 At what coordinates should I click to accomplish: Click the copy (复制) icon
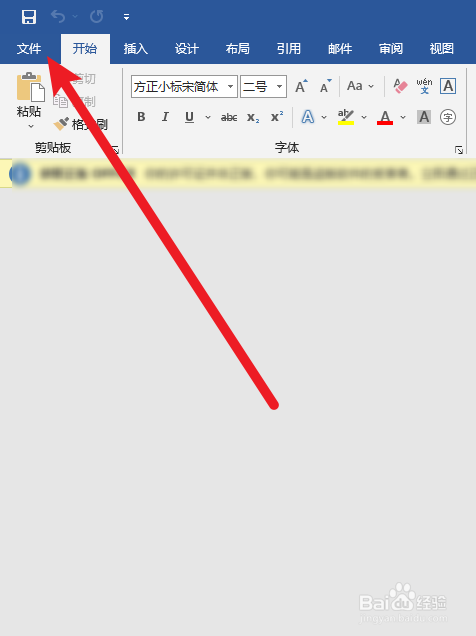coord(61,101)
